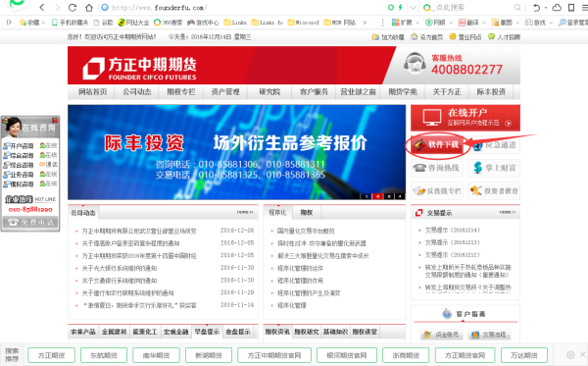This screenshot has width=588, height=366.
Task: Open 手机收藏夹 bookmark
Action: tap(71, 23)
